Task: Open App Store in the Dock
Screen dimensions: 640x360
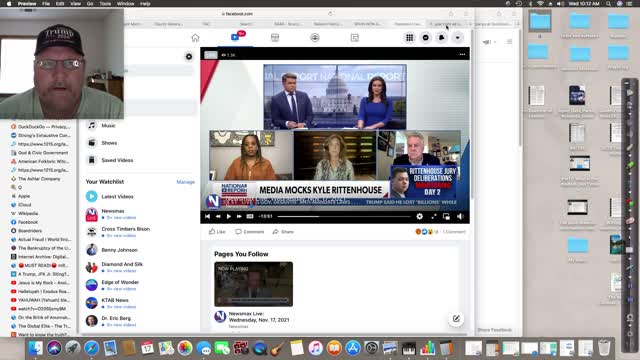Action: [353, 348]
